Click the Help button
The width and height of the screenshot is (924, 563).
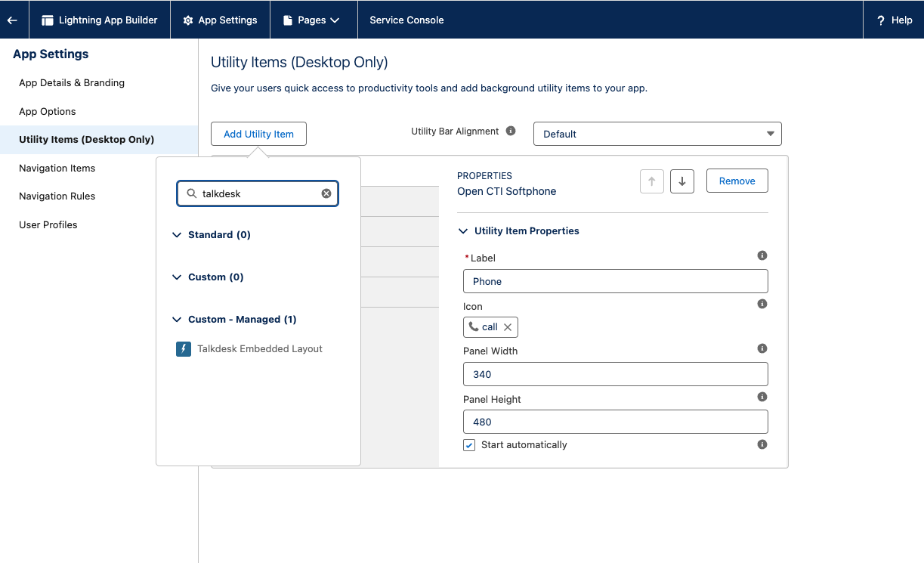coord(894,20)
